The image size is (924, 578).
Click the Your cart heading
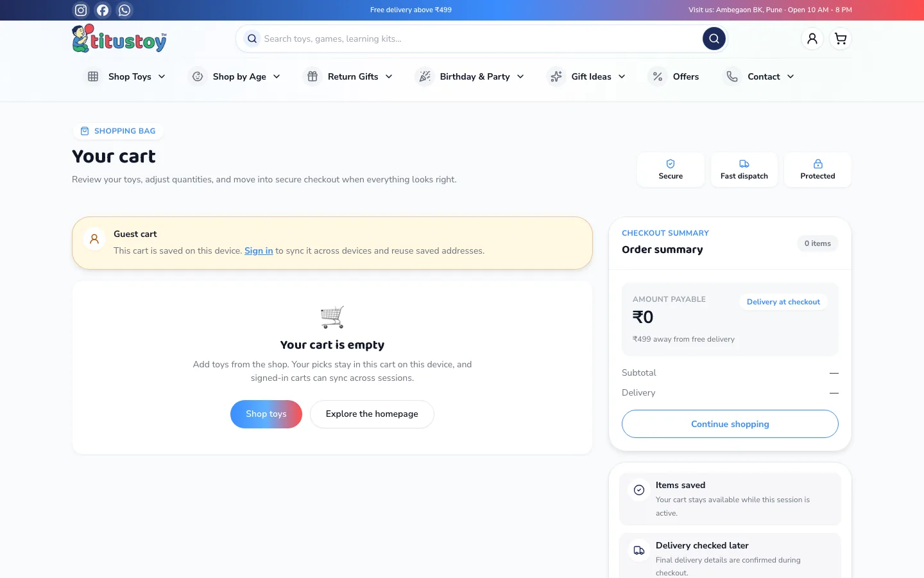(114, 157)
